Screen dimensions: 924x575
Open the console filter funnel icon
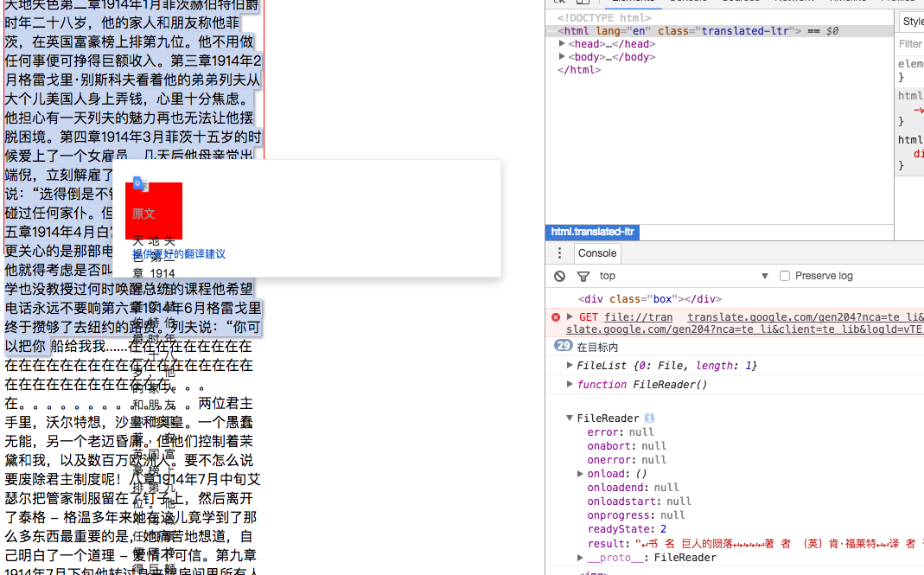583,275
